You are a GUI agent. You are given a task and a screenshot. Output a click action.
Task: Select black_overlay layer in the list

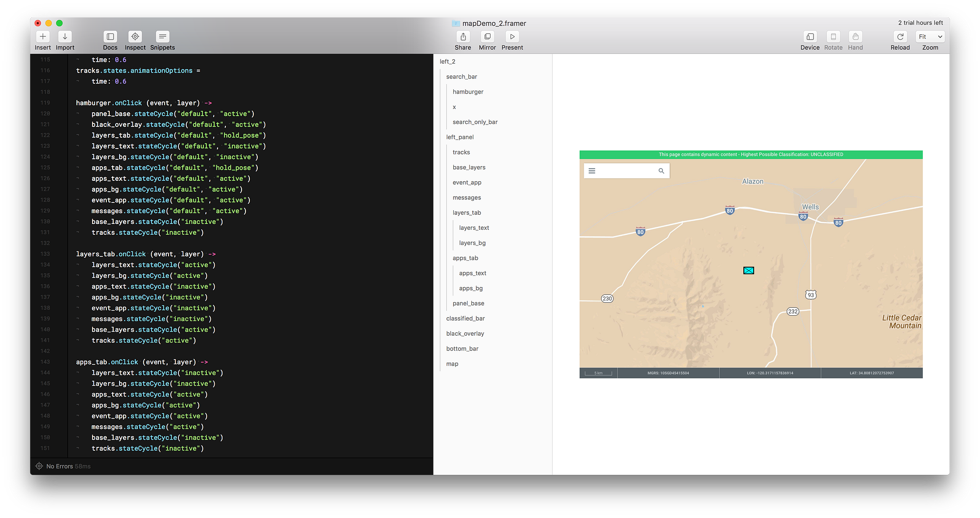click(x=465, y=334)
